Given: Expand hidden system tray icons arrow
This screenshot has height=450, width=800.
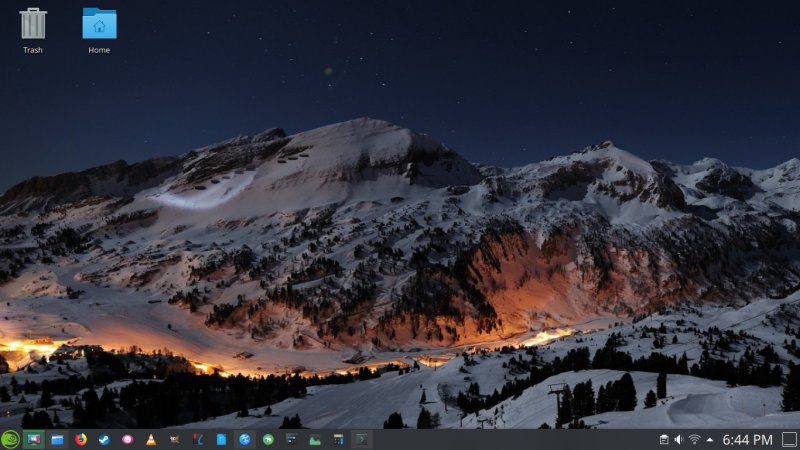Looking at the screenshot, I should pos(710,439).
